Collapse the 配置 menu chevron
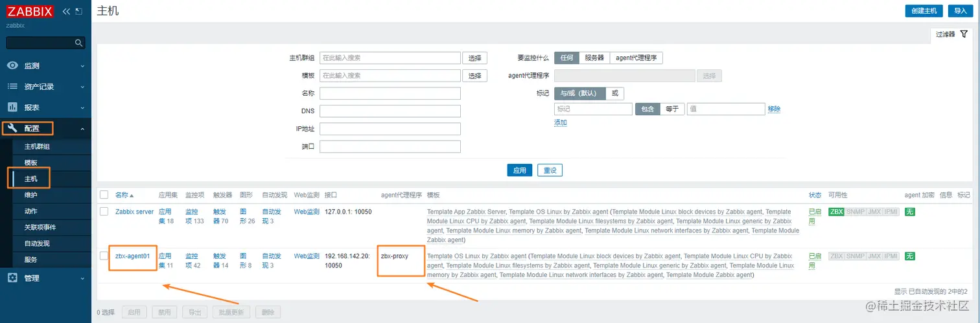 [82, 128]
